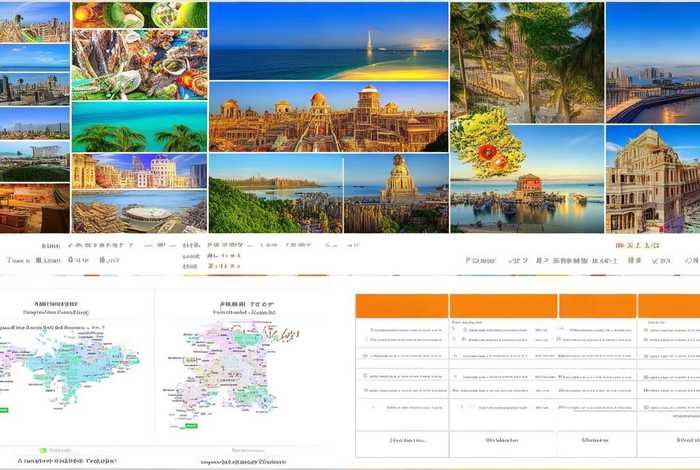Viewport: 700px width, 470px height.
Task: Select the golden domed palace panorama
Action: [x=328, y=117]
